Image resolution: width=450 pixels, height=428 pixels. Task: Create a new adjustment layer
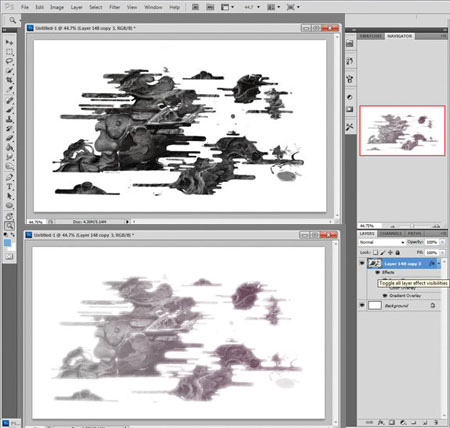click(x=403, y=422)
